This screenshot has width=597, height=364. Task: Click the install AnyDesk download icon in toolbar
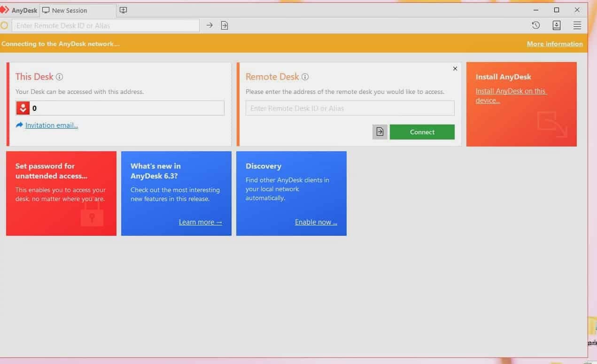pos(557,25)
